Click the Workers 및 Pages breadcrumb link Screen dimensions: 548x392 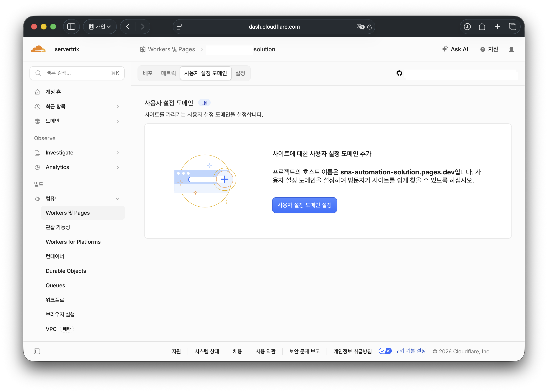pyautogui.click(x=171, y=49)
